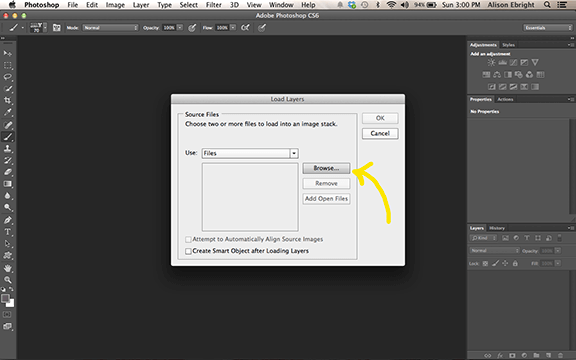Cancel the Load Layers dialog
The width and height of the screenshot is (576, 360).
pyautogui.click(x=380, y=133)
